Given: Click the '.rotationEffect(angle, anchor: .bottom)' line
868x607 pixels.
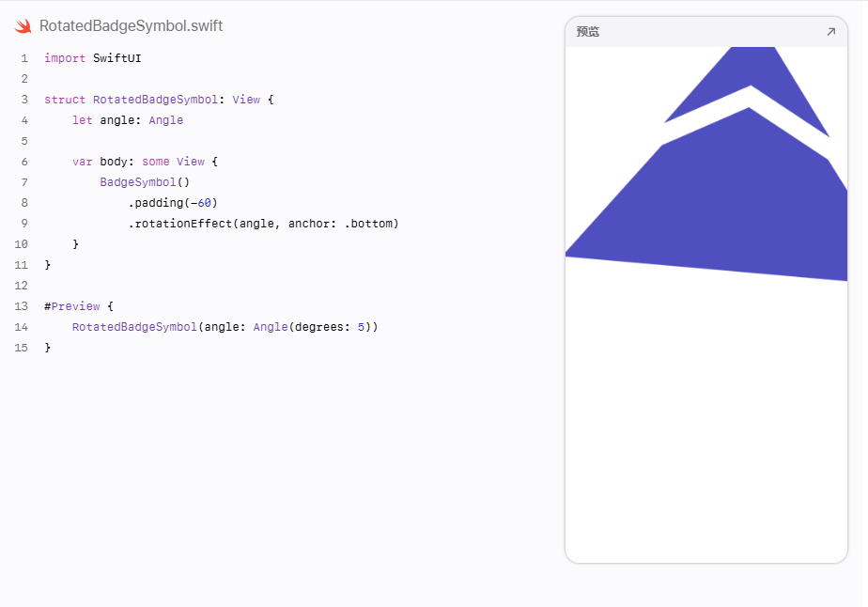Looking at the screenshot, I should click(263, 224).
